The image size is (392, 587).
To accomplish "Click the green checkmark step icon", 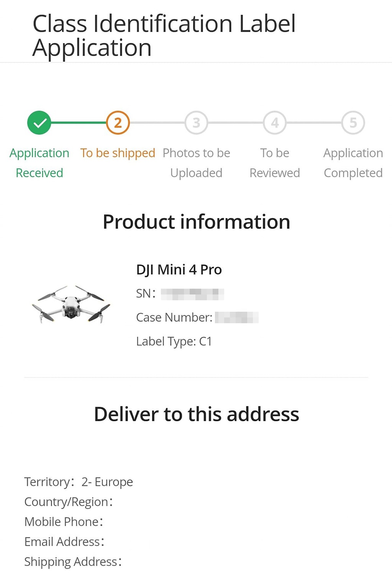I will point(39,123).
